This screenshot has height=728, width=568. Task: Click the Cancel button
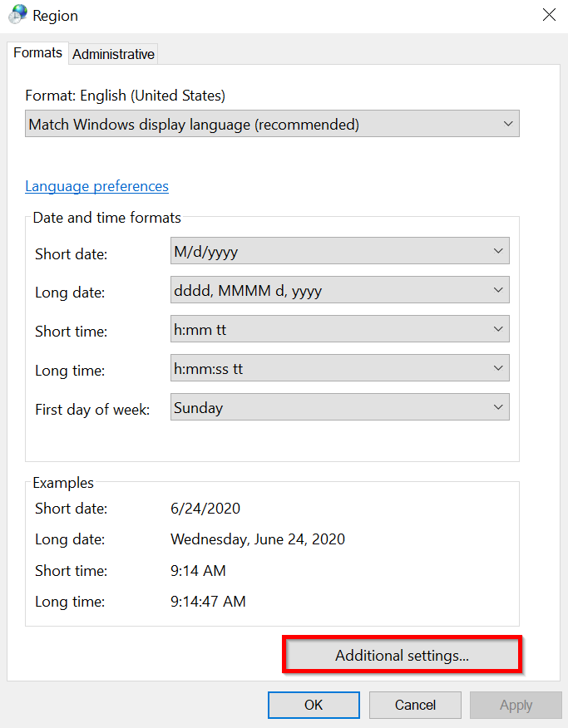(415, 705)
